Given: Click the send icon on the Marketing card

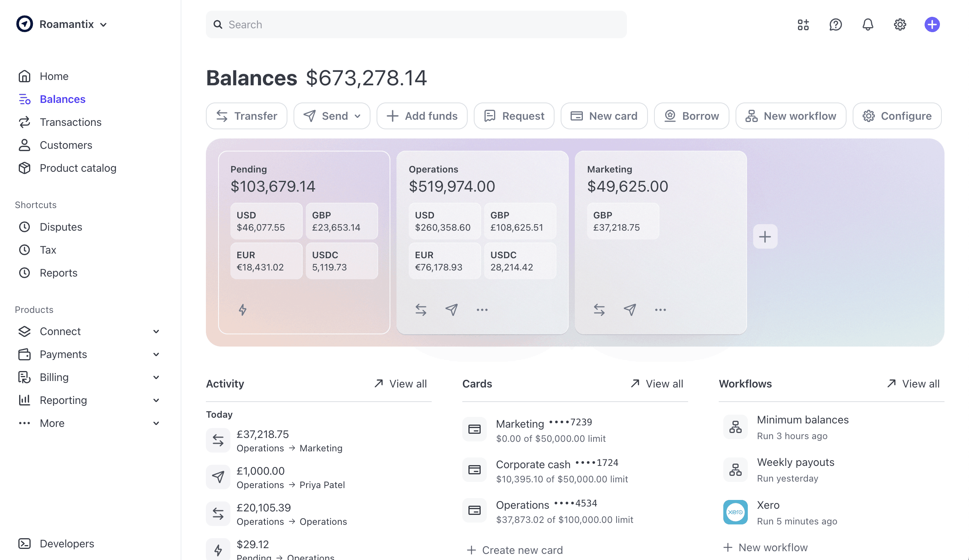Looking at the screenshot, I should pyautogui.click(x=630, y=310).
